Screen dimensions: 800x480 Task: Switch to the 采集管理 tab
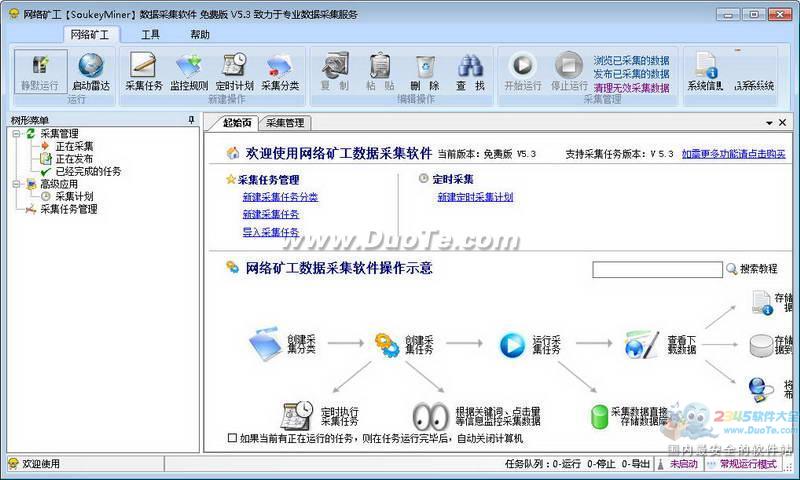pos(285,122)
